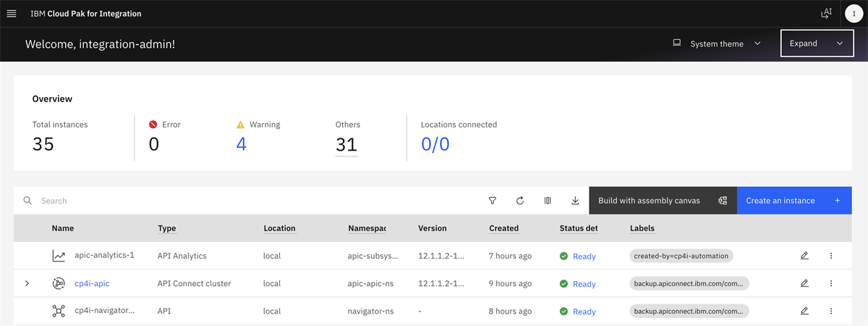This screenshot has width=868, height=326.
Task: Expand the cp4i-apic row
Action: 27,283
